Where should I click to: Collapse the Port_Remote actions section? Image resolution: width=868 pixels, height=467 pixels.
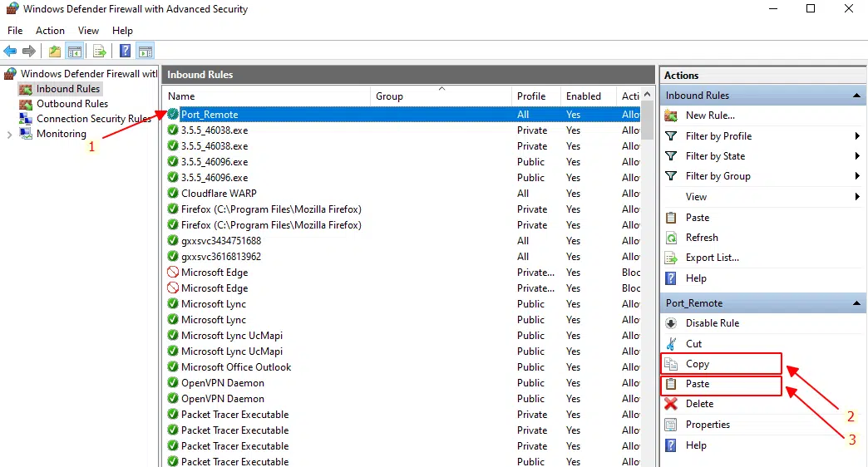coord(856,304)
